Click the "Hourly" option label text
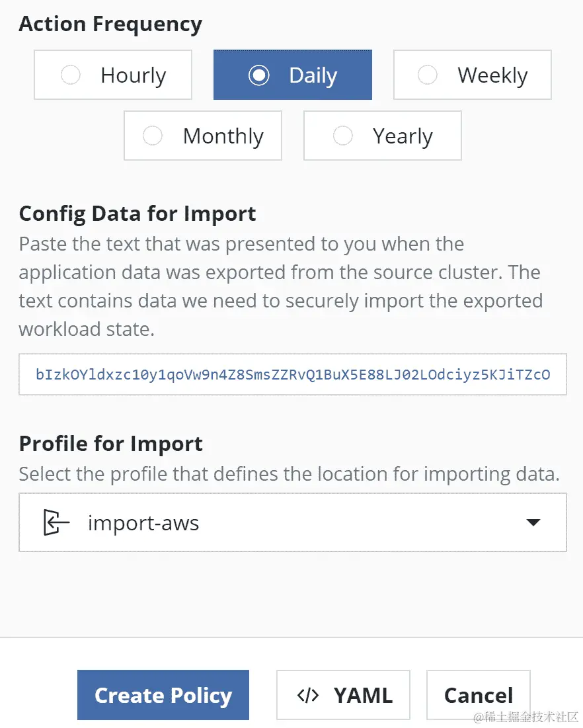This screenshot has height=728, width=583. tap(133, 75)
